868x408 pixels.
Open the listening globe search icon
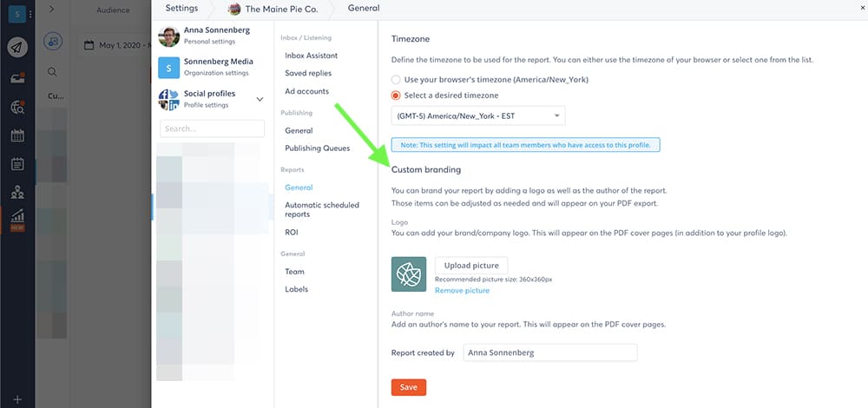pyautogui.click(x=17, y=107)
